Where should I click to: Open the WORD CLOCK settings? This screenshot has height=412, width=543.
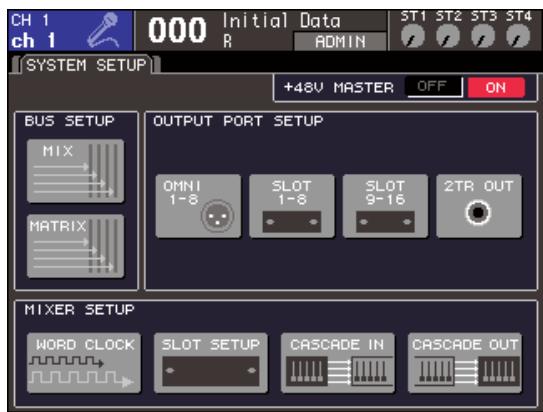[x=84, y=363]
